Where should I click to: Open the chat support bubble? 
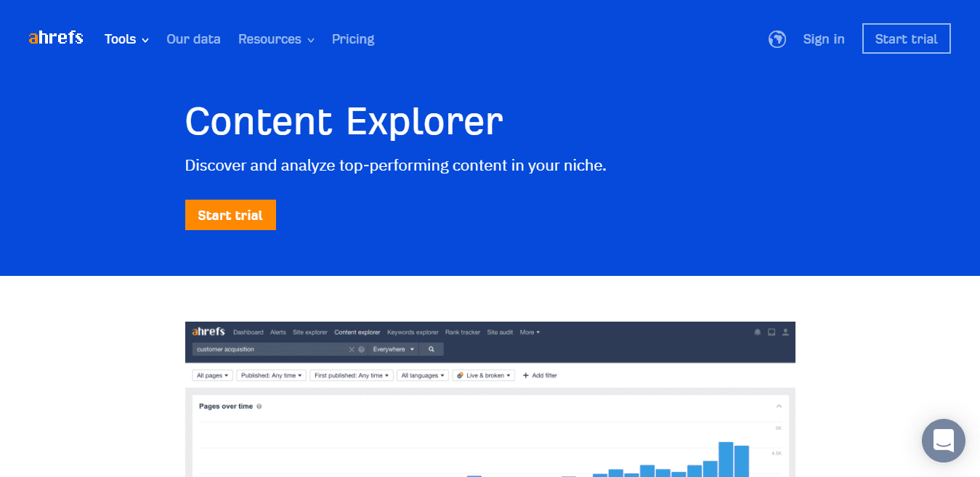click(944, 441)
